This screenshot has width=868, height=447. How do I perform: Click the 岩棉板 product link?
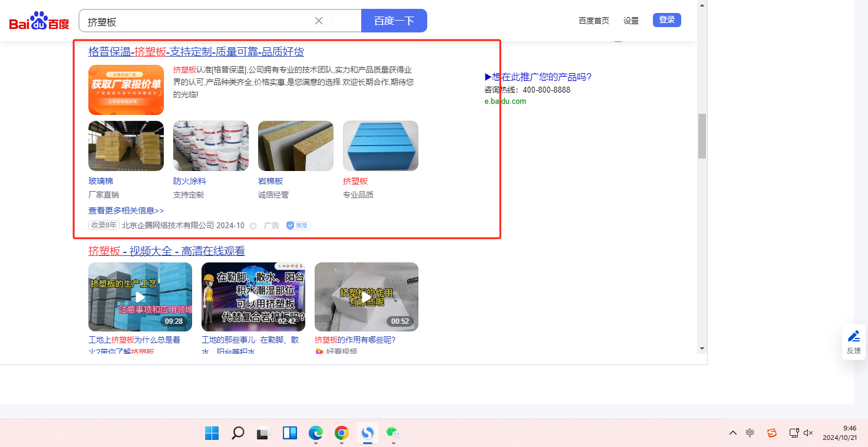pyautogui.click(x=270, y=181)
